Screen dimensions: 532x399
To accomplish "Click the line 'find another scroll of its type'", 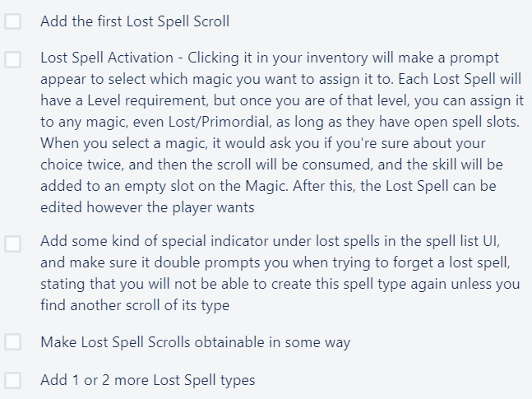I will point(135,305).
